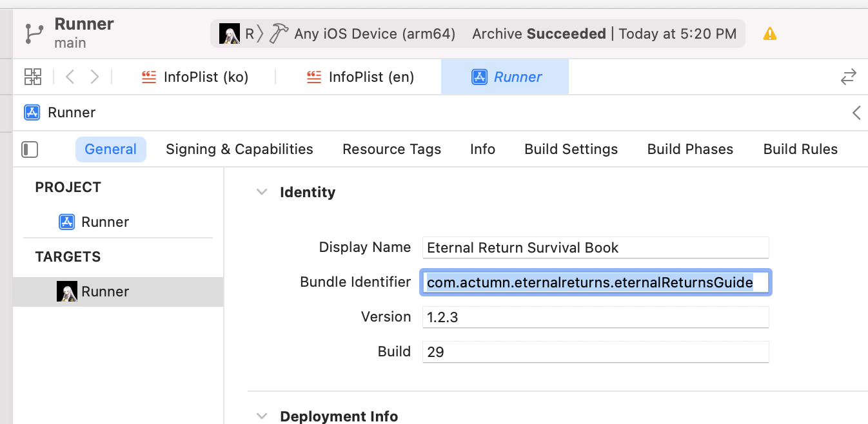Switch to the InfoPlist (en) editor tab
Image resolution: width=868 pixels, height=424 pixels.
coord(360,77)
